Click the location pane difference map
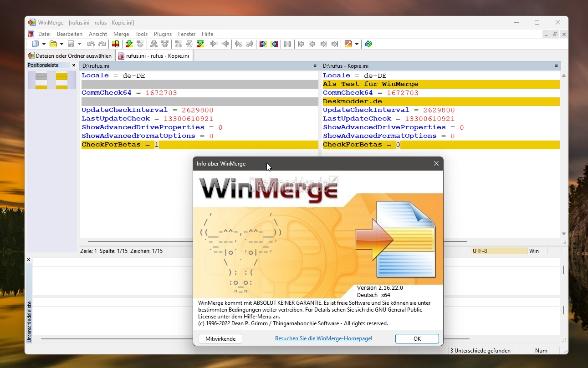 tap(52, 80)
